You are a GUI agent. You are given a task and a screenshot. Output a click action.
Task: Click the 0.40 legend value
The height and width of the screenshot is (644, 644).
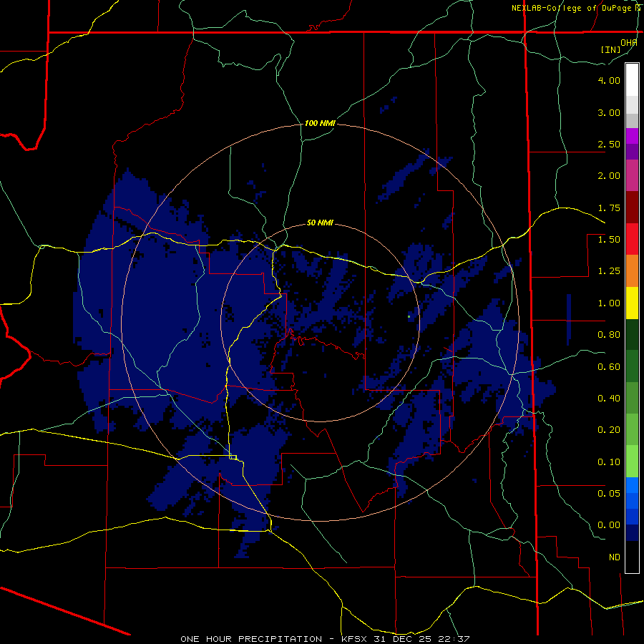point(609,399)
